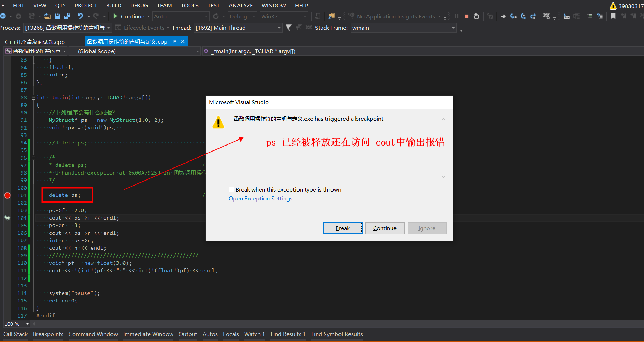
Task: Click the Continue button in dialog
Action: point(384,228)
